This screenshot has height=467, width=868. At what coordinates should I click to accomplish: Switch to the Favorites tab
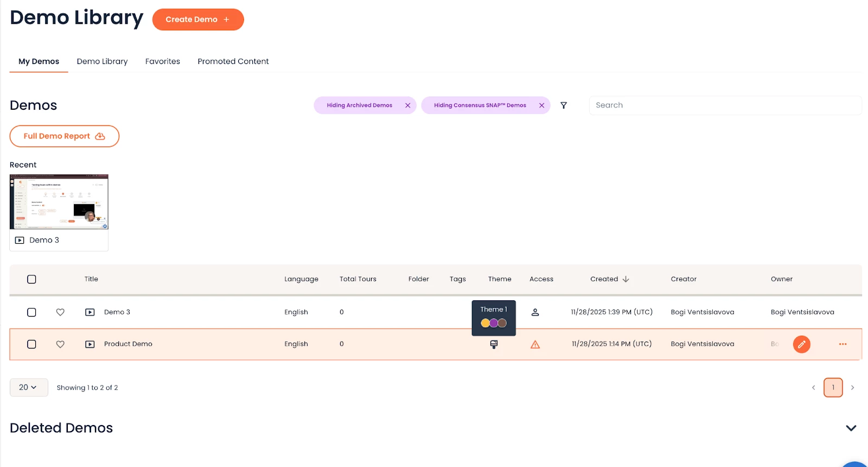[162, 61]
